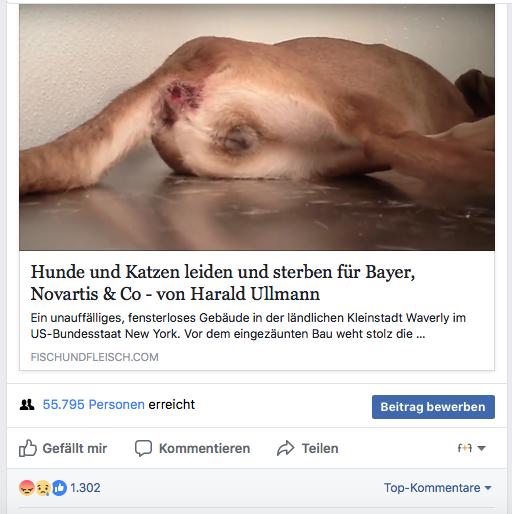Click the share arrow icon

[286, 448]
